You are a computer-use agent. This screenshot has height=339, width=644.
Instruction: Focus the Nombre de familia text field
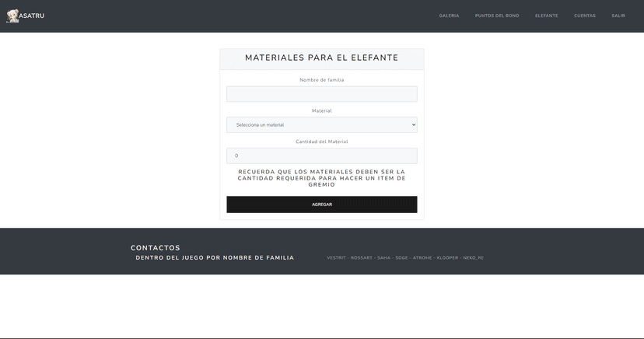point(321,94)
